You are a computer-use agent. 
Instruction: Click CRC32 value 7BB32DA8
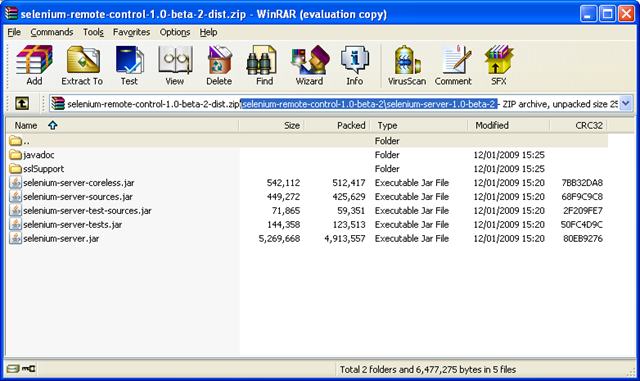click(x=582, y=183)
